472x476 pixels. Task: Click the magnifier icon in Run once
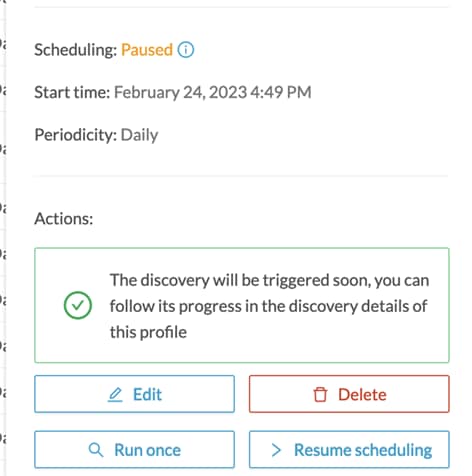pos(96,450)
